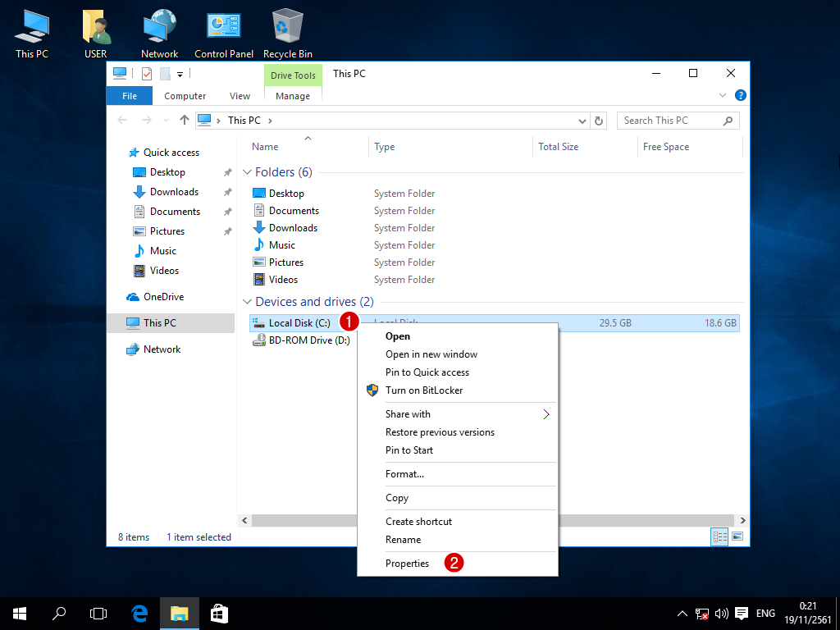This screenshot has width=840, height=630.
Task: Switch to details view layout button
Action: click(720, 537)
